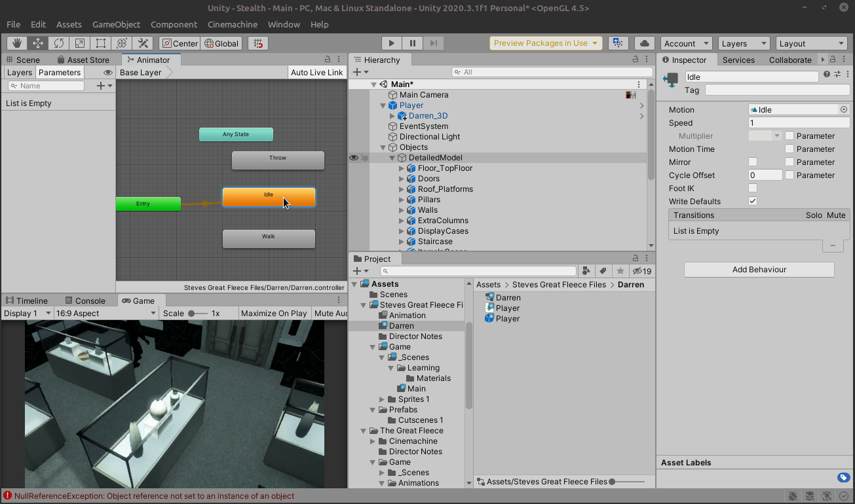Enable the Motion Time Parameter checkbox

789,149
